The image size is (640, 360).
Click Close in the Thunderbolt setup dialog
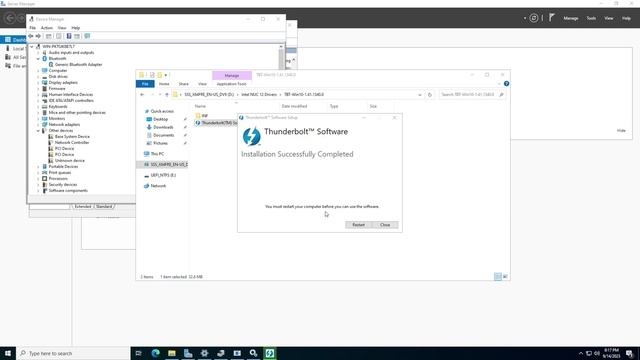pyautogui.click(x=385, y=225)
